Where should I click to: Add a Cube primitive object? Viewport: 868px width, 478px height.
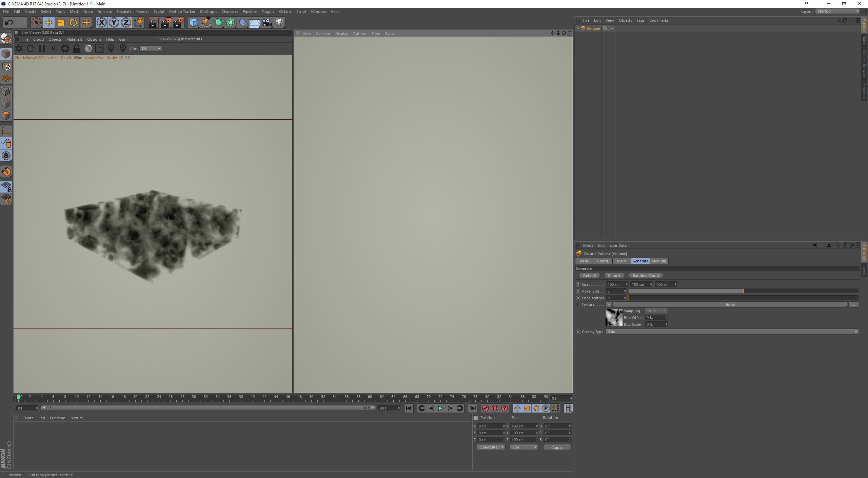click(194, 23)
